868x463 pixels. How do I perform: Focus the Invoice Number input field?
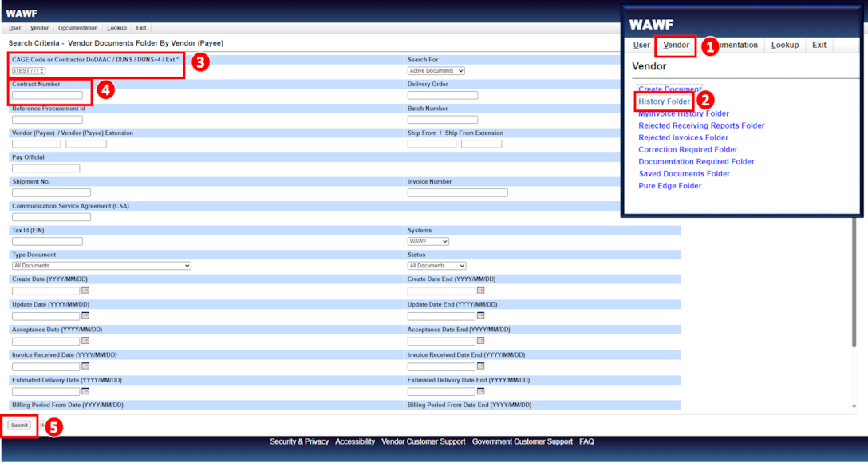[x=458, y=192]
